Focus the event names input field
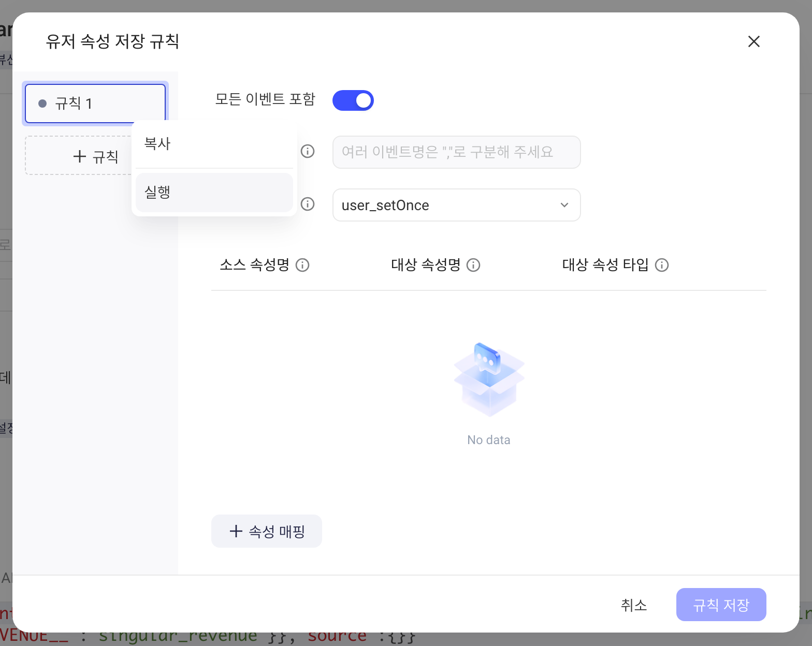The image size is (812, 646). point(457,152)
